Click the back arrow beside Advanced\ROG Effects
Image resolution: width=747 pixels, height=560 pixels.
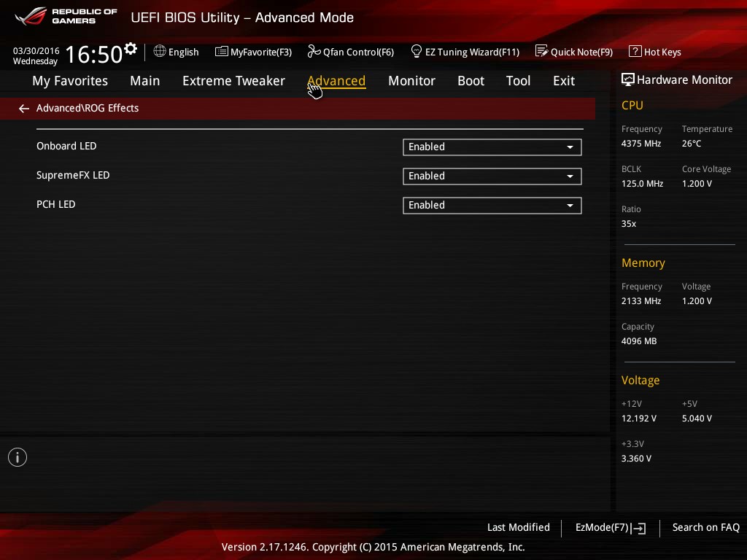pyautogui.click(x=24, y=109)
